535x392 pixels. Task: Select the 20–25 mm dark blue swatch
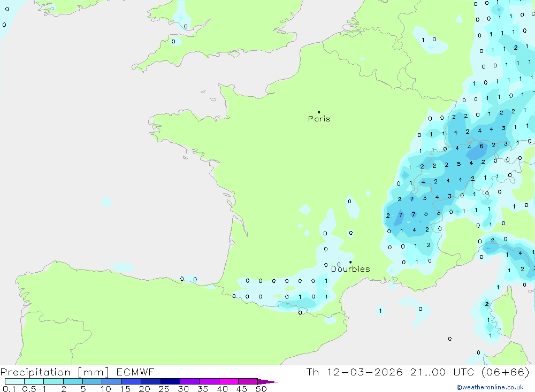click(150, 381)
